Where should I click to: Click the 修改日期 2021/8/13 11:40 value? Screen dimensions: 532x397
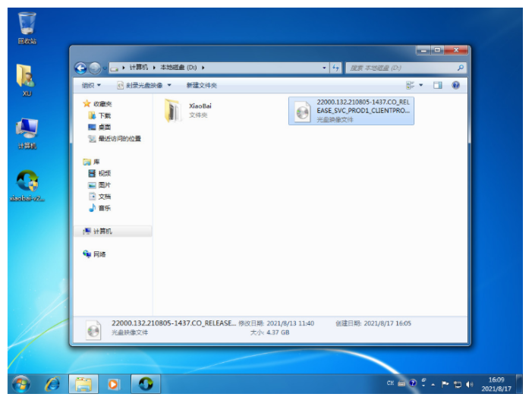click(291, 323)
